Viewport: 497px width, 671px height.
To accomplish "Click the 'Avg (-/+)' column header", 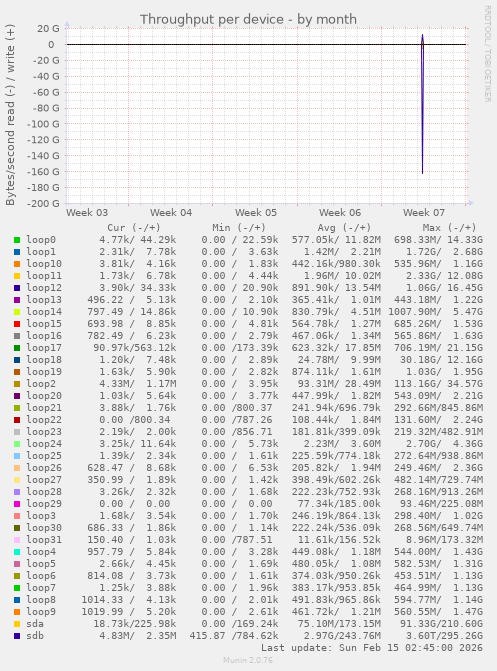I will click(344, 228).
